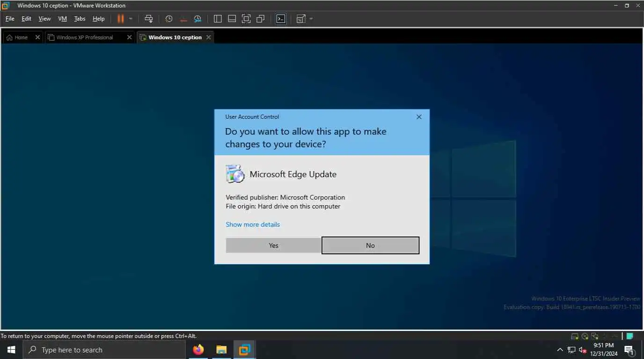The width and height of the screenshot is (644, 359).
Task: Open the VM menu
Action: point(63,19)
